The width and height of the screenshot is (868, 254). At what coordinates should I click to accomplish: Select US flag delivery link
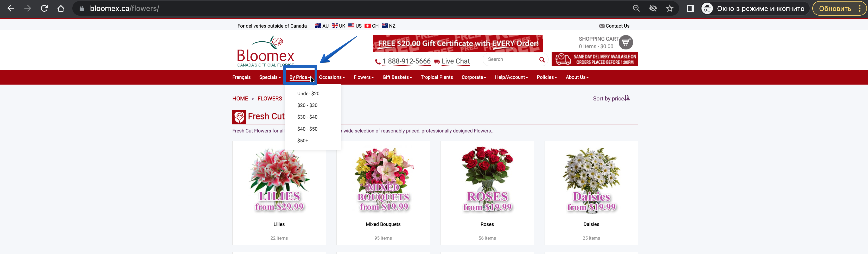(355, 26)
